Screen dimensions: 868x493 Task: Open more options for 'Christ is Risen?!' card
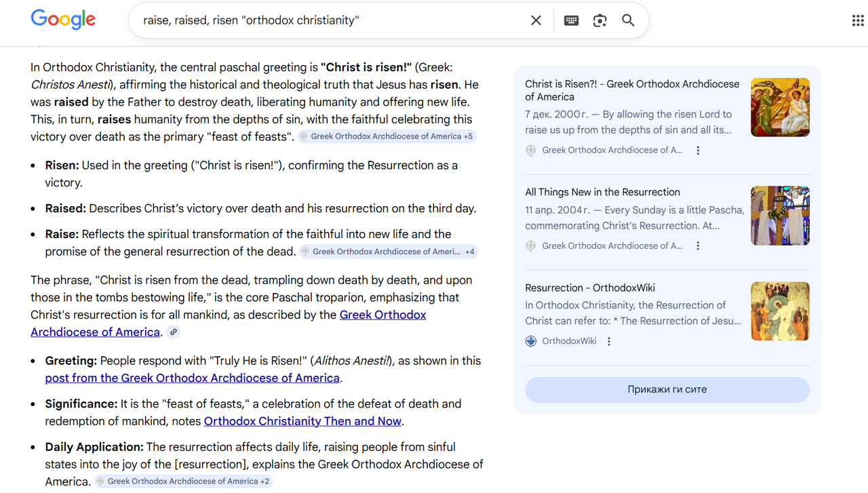click(698, 151)
